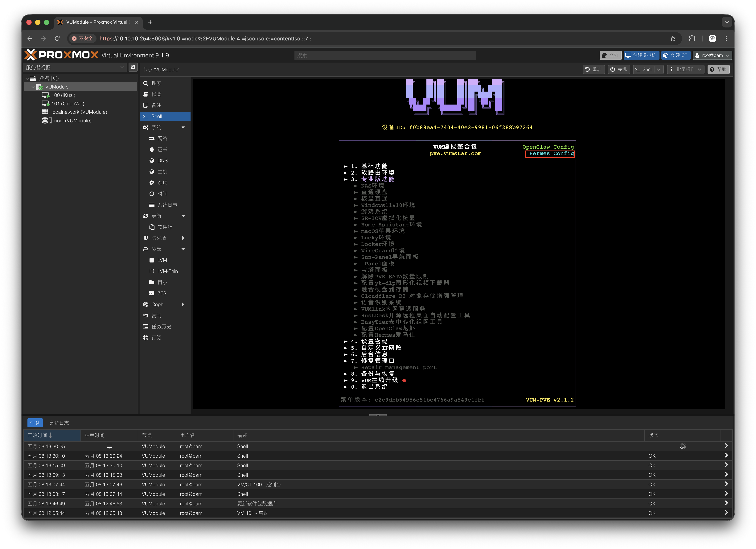Click the 重启 reboot button

tap(594, 69)
